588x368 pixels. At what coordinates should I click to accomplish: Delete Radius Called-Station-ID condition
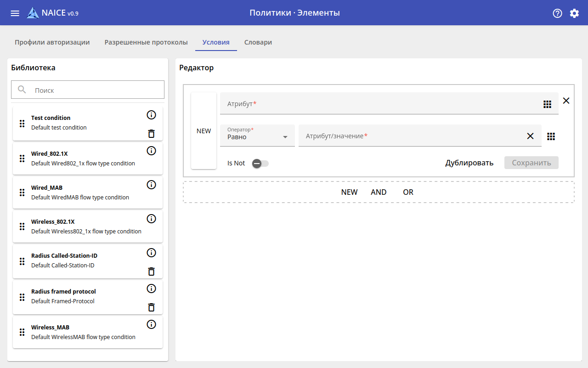coord(151,272)
